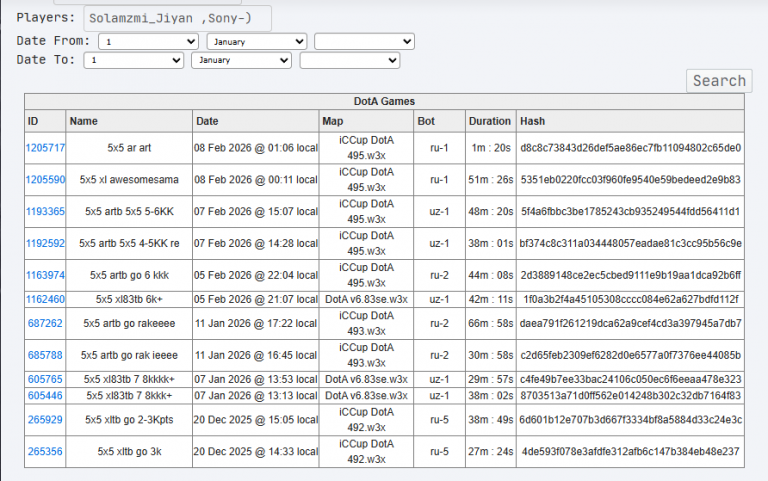The width and height of the screenshot is (768, 481).
Task: Click the Hash column header
Action: 630,121
